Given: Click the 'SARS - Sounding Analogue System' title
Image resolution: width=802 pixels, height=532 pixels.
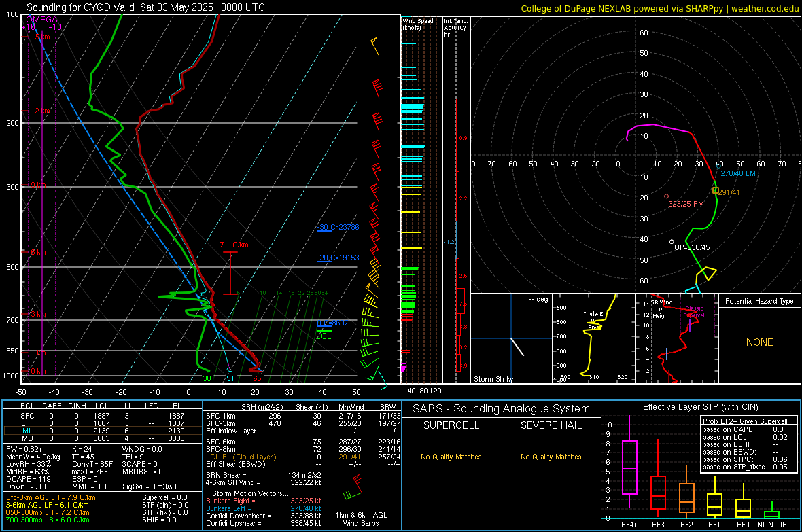Looking at the screenshot, I should click(x=502, y=409).
